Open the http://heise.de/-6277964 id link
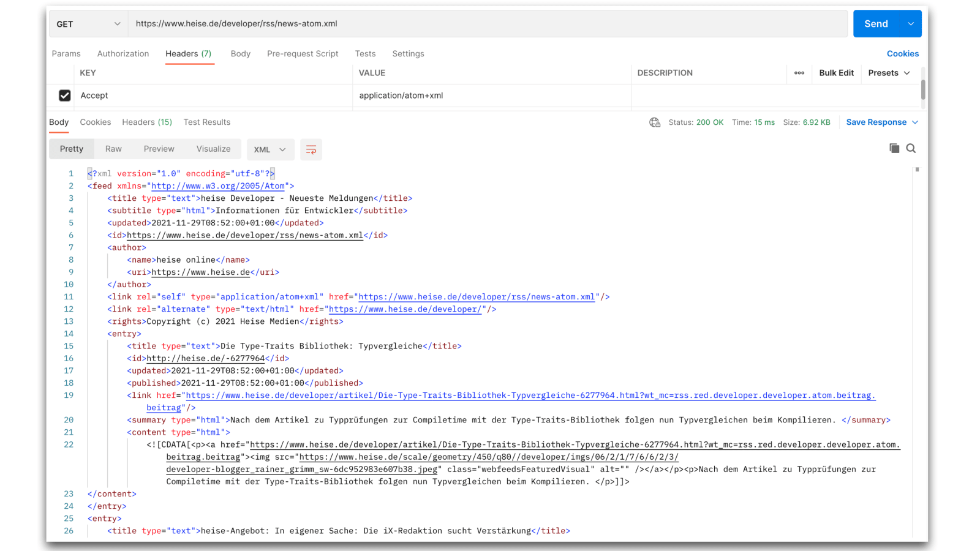The width and height of the screenshot is (980, 551). (x=206, y=358)
